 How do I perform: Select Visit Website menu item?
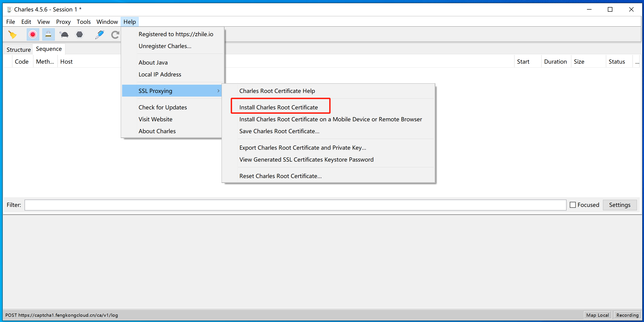click(x=155, y=119)
